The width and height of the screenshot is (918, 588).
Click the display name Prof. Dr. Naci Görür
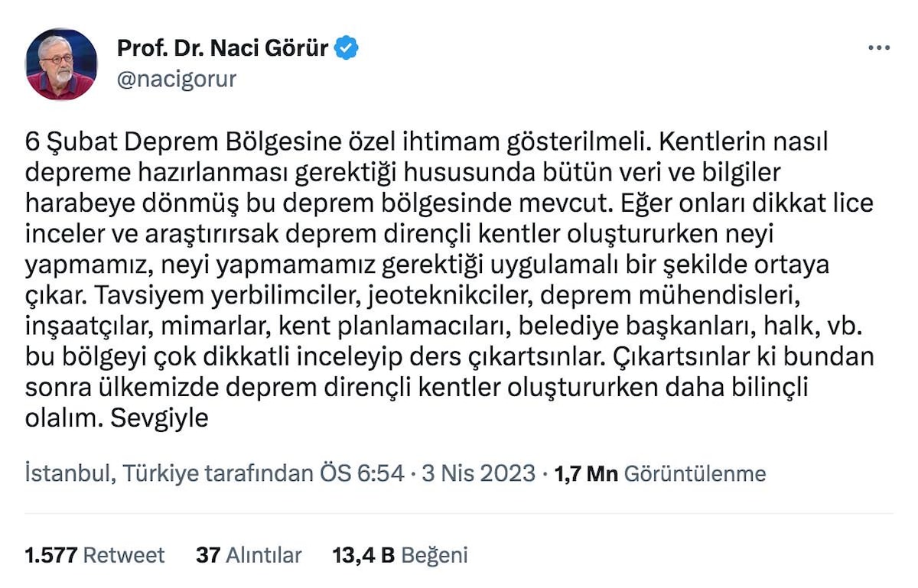tap(222, 48)
